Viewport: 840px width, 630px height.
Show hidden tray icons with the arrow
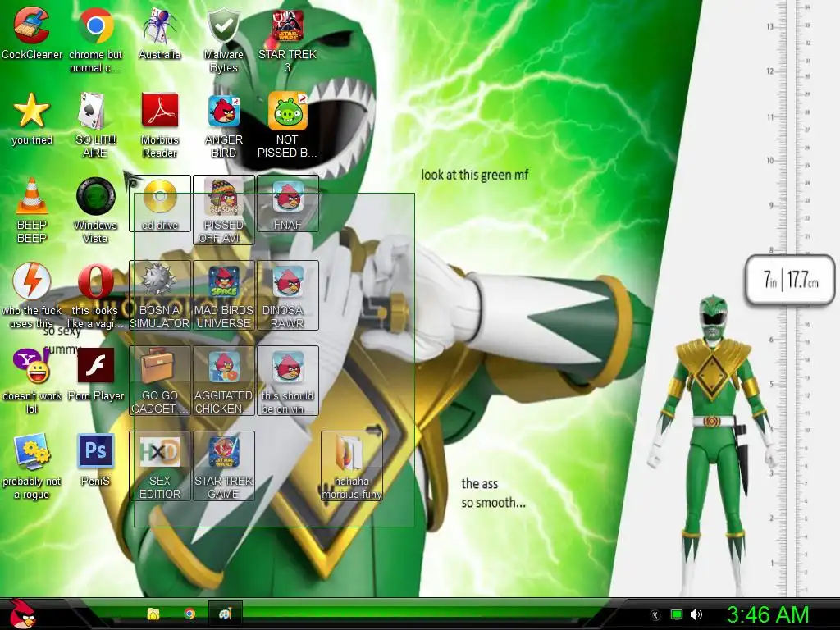[655, 615]
